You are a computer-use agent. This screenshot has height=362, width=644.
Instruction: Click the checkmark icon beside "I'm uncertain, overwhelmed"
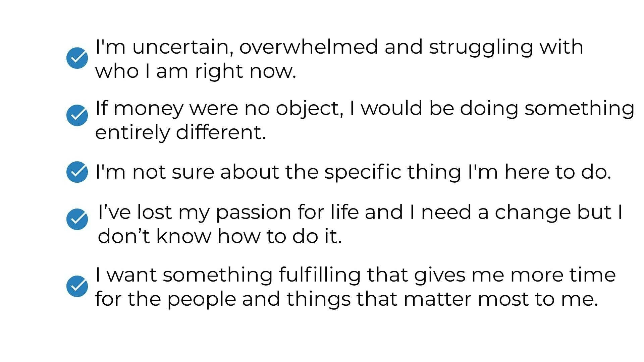tap(77, 58)
